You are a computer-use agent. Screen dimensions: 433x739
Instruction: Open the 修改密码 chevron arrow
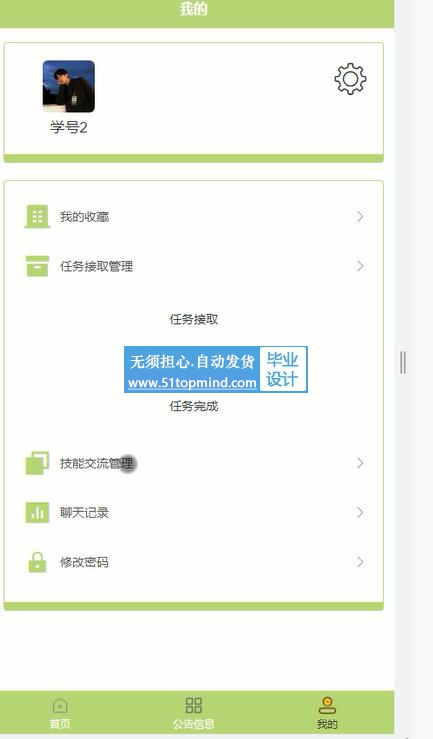(x=360, y=562)
